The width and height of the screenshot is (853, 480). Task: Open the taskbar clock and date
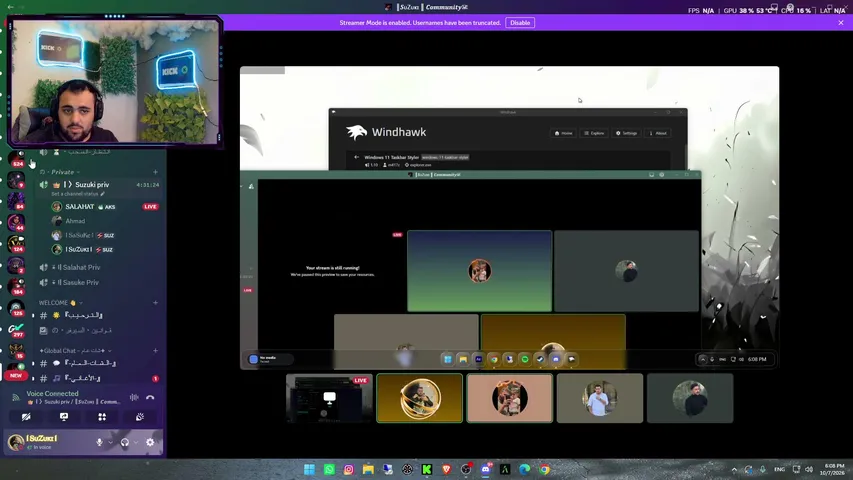point(834,469)
